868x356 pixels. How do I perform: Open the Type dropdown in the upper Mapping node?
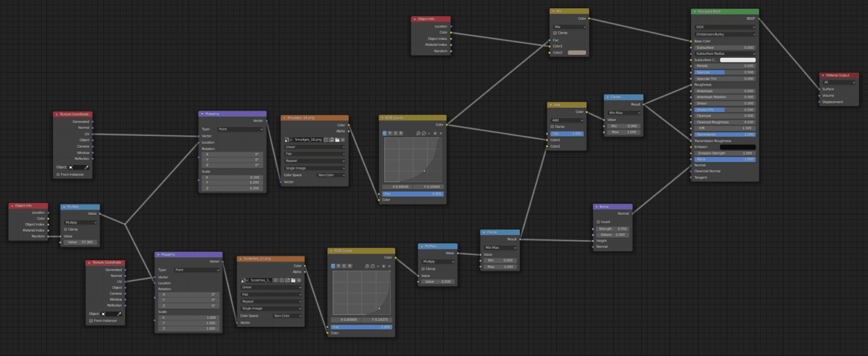[x=239, y=129]
